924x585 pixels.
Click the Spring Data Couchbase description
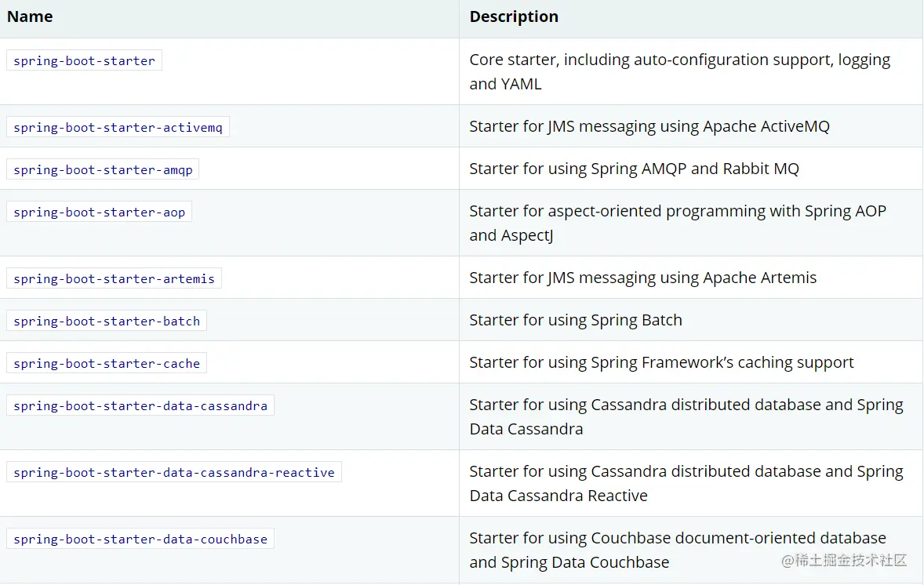tap(678, 550)
